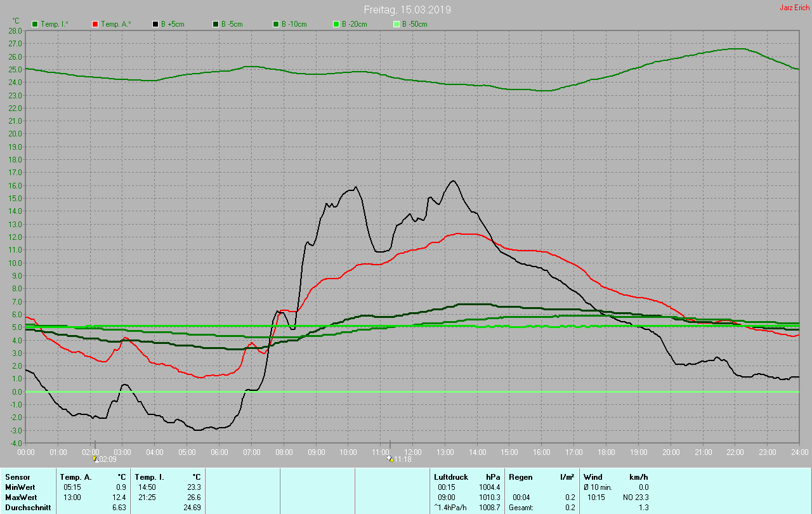Image resolution: width=812 pixels, height=514 pixels.
Task: Click the bright green B -20cm swatch
Action: point(336,24)
